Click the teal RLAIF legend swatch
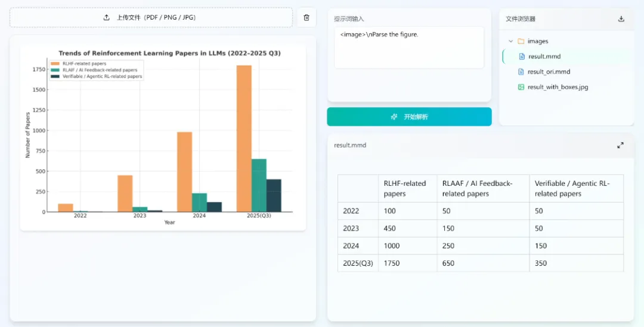 pos(55,70)
